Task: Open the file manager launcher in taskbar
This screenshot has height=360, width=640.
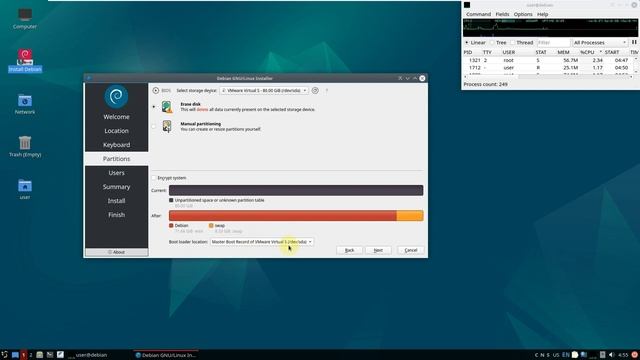Action: [40, 355]
